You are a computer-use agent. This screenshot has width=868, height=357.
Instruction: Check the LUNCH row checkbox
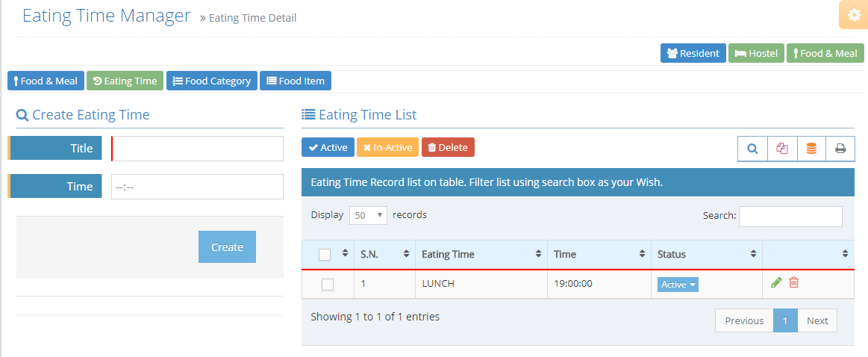[x=328, y=285]
